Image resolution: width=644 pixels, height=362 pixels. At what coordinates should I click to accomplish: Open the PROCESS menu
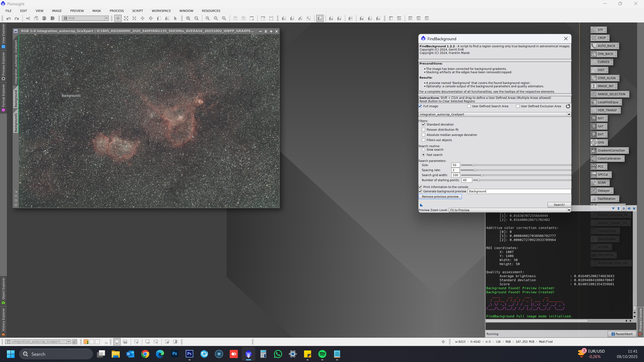click(x=117, y=11)
